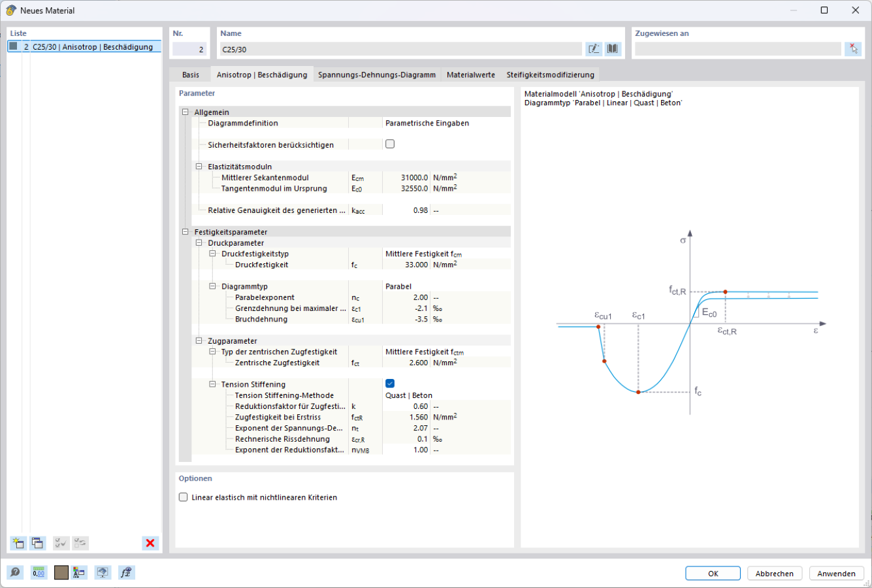Click the Abbrechen button
The image size is (872, 588).
[775, 573]
